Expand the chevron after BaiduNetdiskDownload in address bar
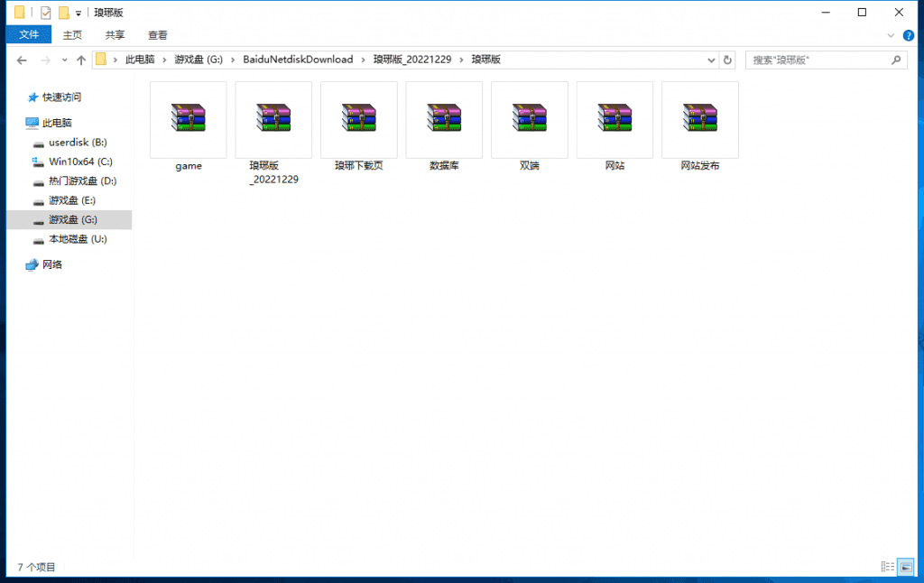Image resolution: width=924 pixels, height=583 pixels. pyautogui.click(x=363, y=60)
